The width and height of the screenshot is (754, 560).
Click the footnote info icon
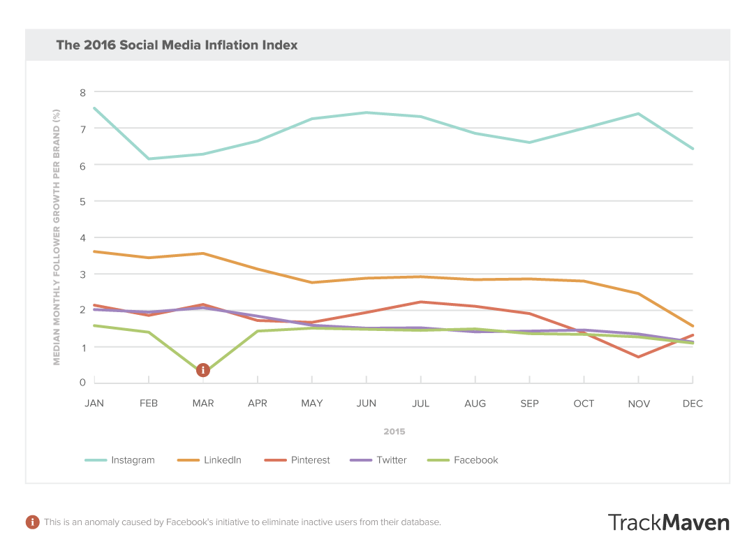click(x=32, y=522)
